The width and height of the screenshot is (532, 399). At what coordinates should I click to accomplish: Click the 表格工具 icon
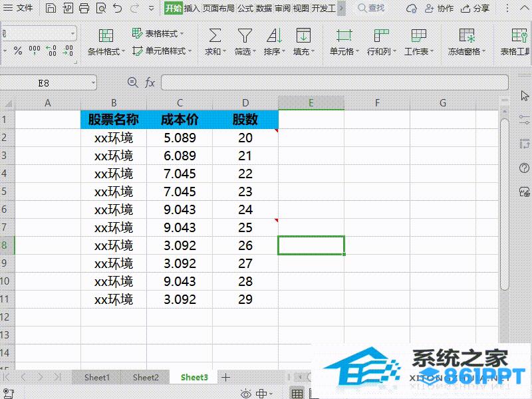coord(519,35)
